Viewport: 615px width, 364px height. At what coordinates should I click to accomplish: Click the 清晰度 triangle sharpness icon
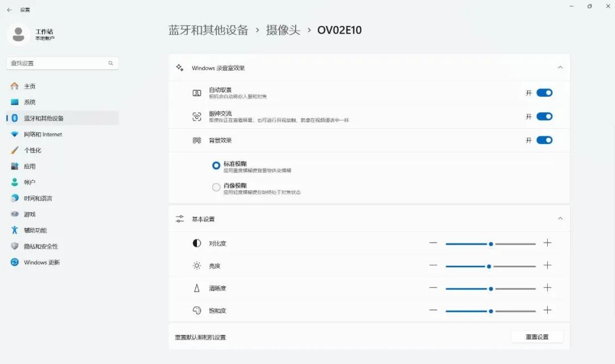[x=197, y=288]
